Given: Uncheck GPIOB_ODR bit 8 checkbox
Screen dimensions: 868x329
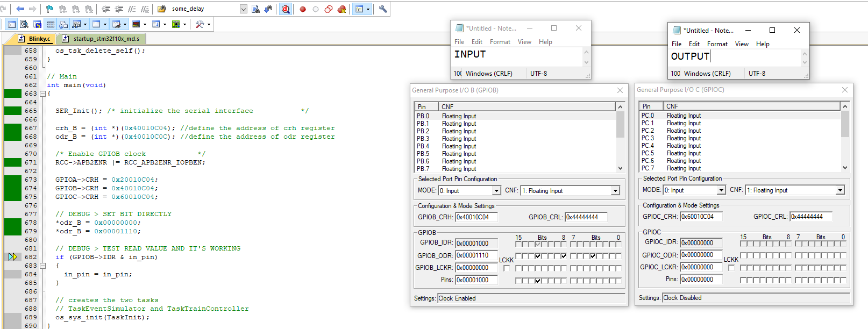Looking at the screenshot, I should point(564,256).
